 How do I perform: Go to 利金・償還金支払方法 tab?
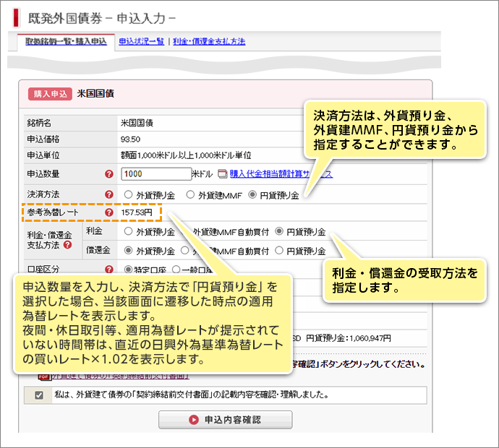[x=209, y=41]
